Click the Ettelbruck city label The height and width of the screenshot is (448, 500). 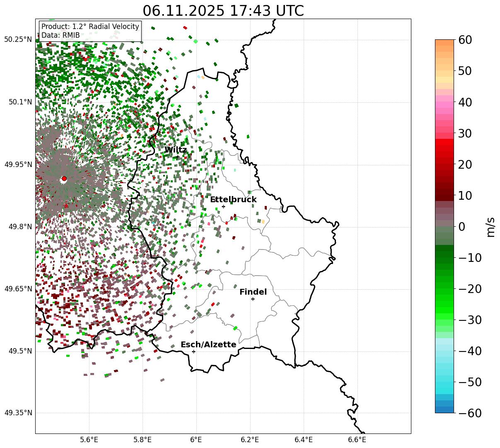(233, 200)
